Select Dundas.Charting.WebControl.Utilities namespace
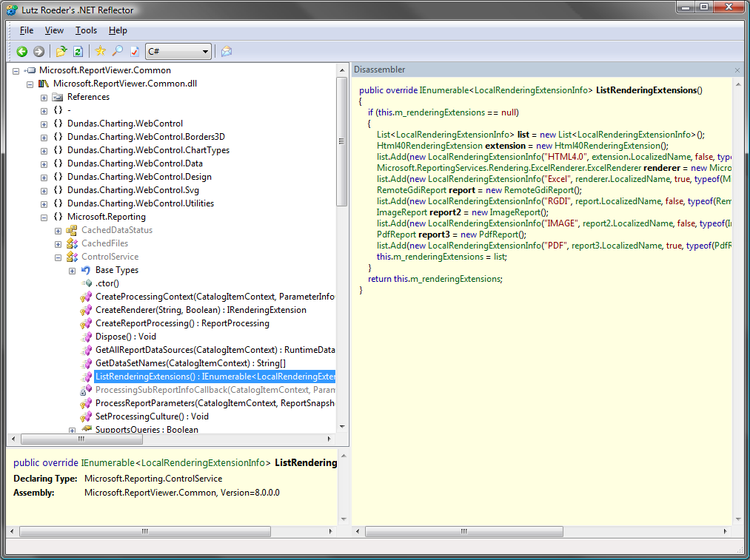The image size is (750, 560). tap(141, 203)
